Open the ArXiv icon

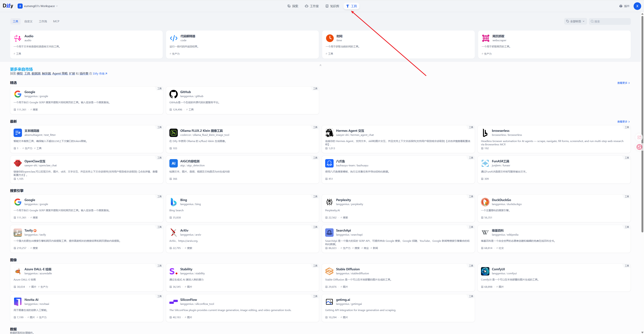(x=174, y=233)
